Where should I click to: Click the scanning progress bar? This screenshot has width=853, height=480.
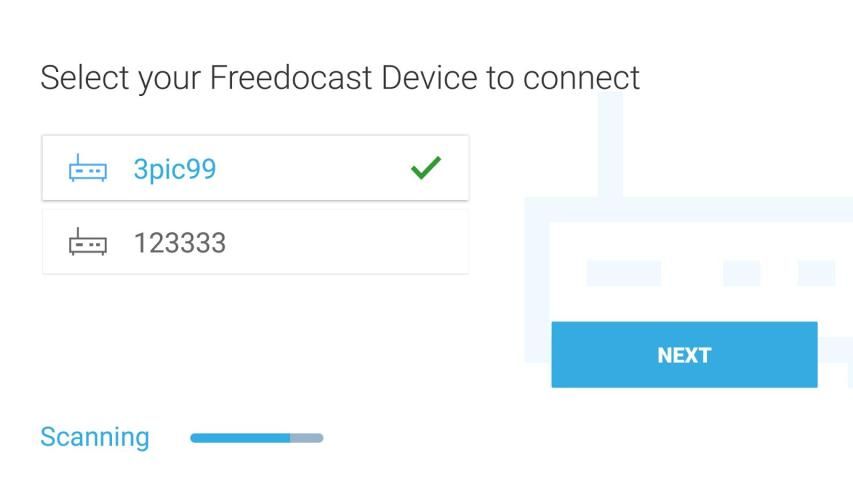point(256,437)
